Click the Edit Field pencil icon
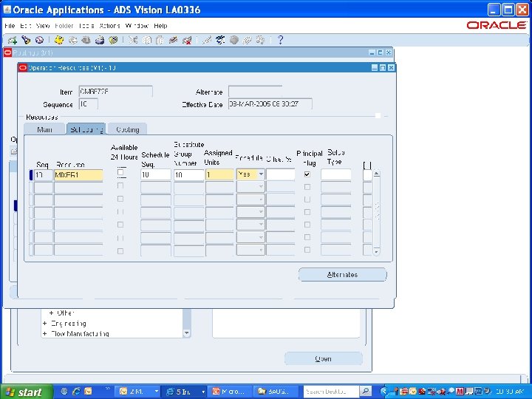Viewport: 532px width, 399px height. 206,40
